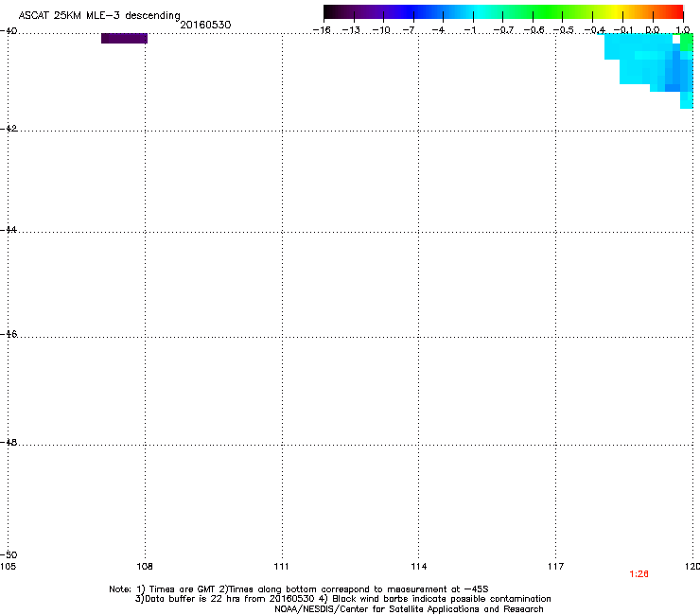Click the latitude label '-48'
Viewport: 700px width, 615px height.
coord(9,442)
